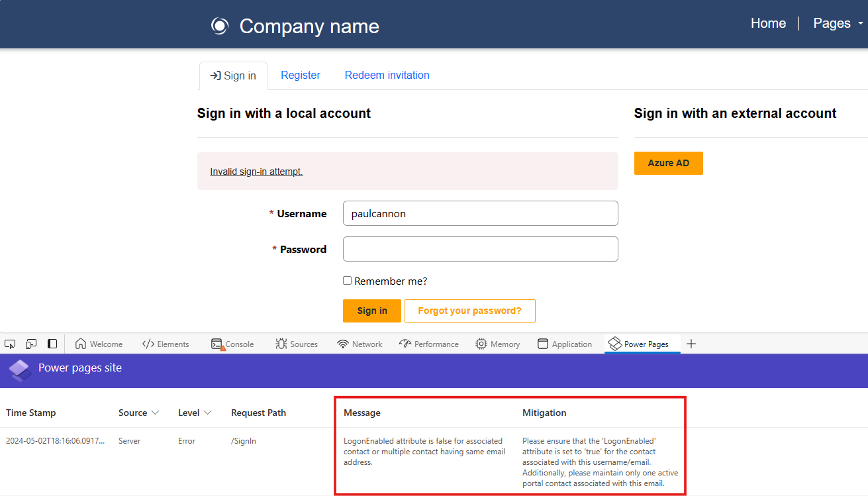
Task: Click the Power Pages site logo icon
Action: 20,370
